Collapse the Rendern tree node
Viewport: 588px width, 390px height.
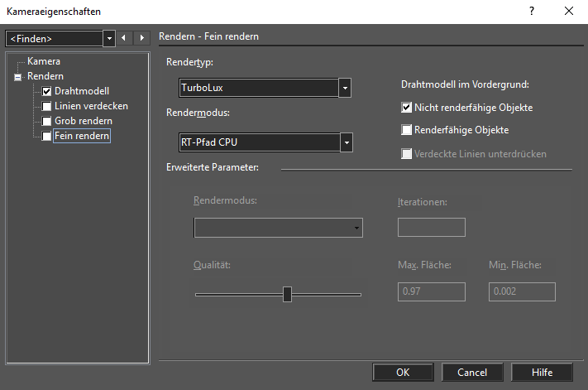click(17, 77)
